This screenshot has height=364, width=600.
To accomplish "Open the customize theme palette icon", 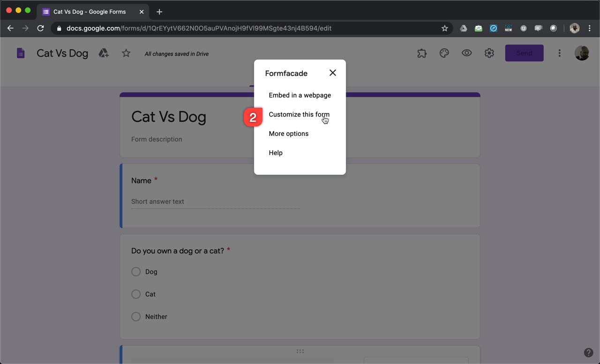I will [444, 53].
